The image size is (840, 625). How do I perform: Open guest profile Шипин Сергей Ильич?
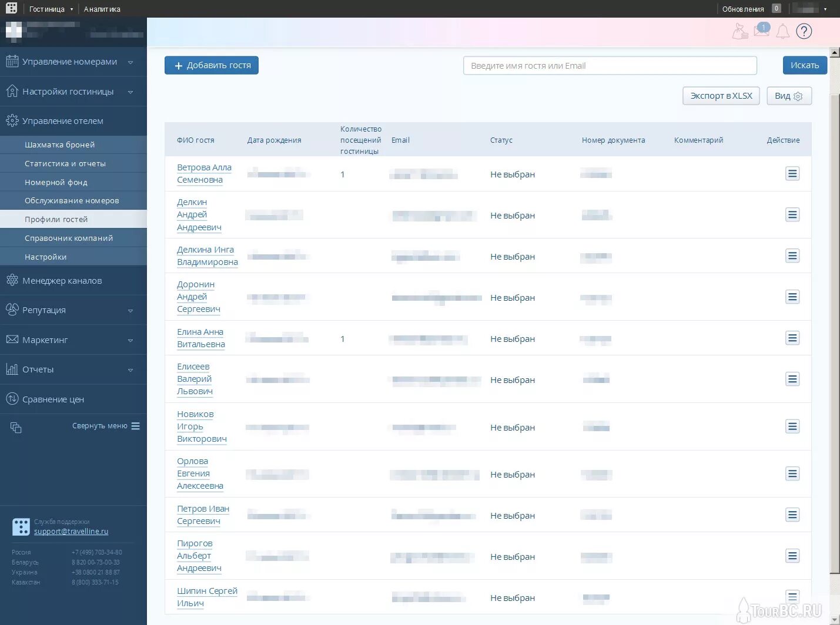pos(207,597)
